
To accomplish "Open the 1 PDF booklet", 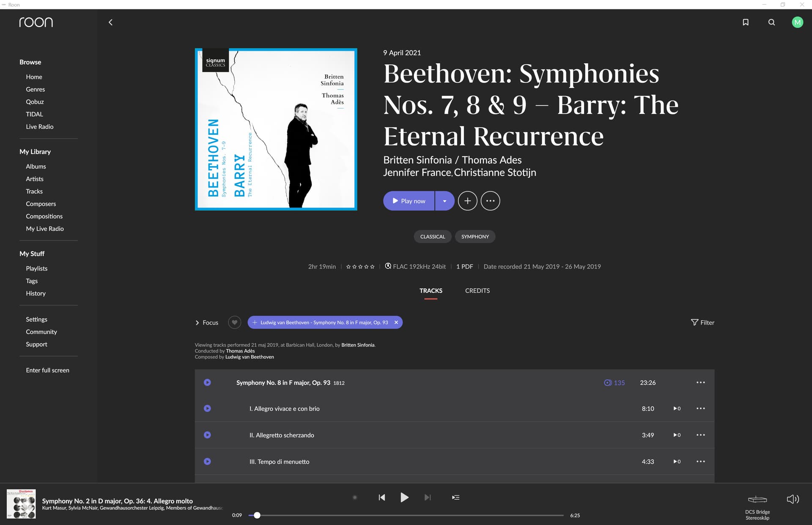I will pos(464,267).
